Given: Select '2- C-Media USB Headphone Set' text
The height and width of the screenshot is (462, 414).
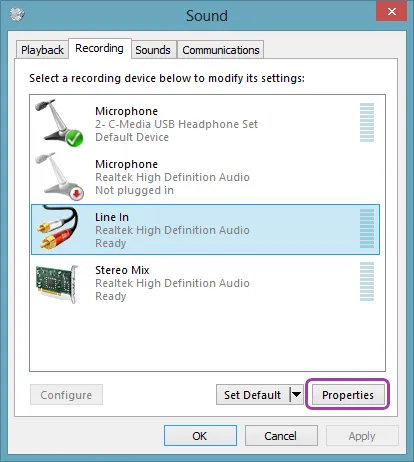Looking at the screenshot, I should click(x=176, y=124).
